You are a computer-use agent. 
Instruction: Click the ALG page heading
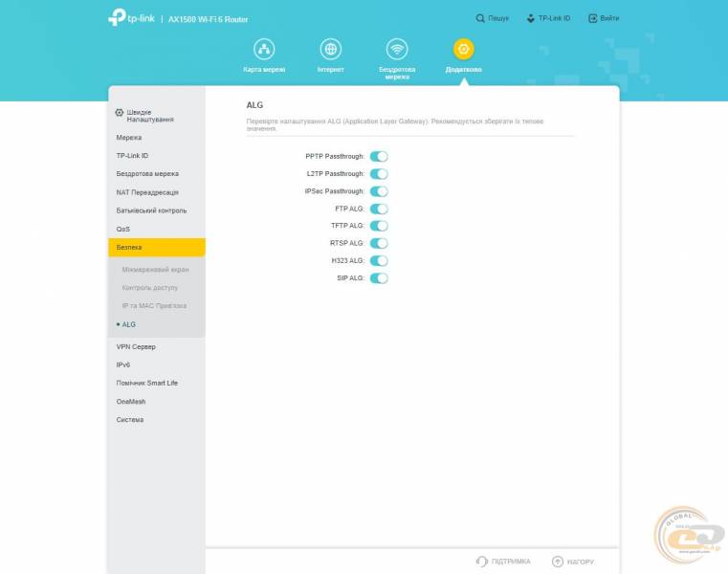(254, 105)
